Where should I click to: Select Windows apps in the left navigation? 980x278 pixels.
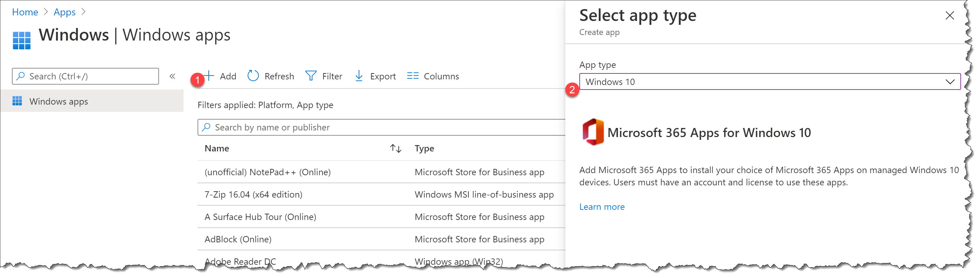coord(58,101)
